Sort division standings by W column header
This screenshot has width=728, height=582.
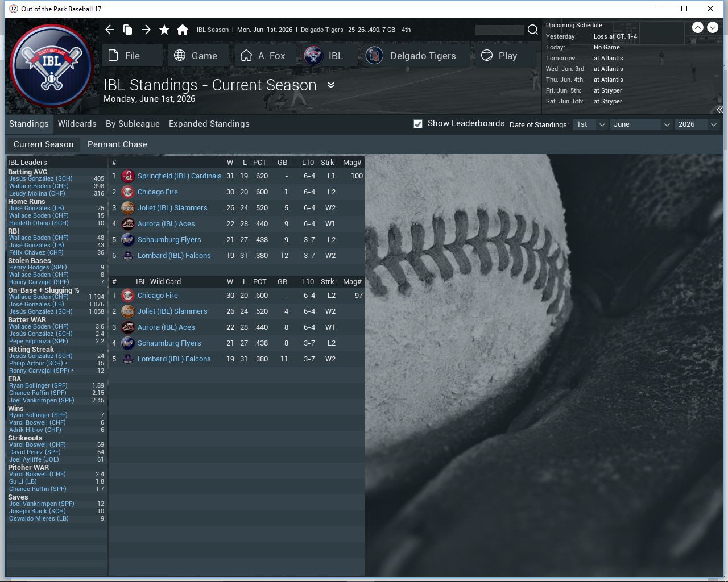[230, 163]
